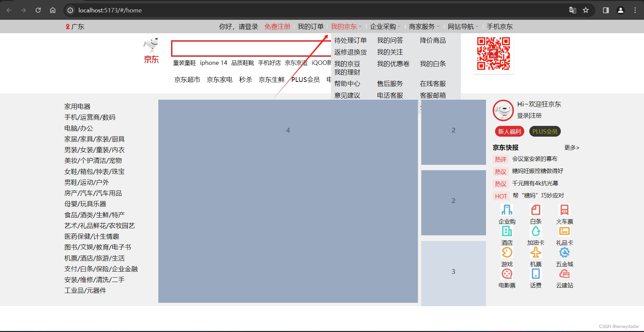View site information icon in address bar

tap(70, 10)
